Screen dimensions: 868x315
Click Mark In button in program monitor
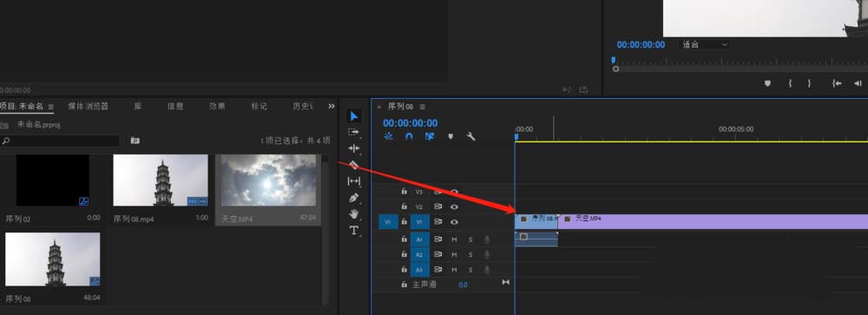[790, 83]
